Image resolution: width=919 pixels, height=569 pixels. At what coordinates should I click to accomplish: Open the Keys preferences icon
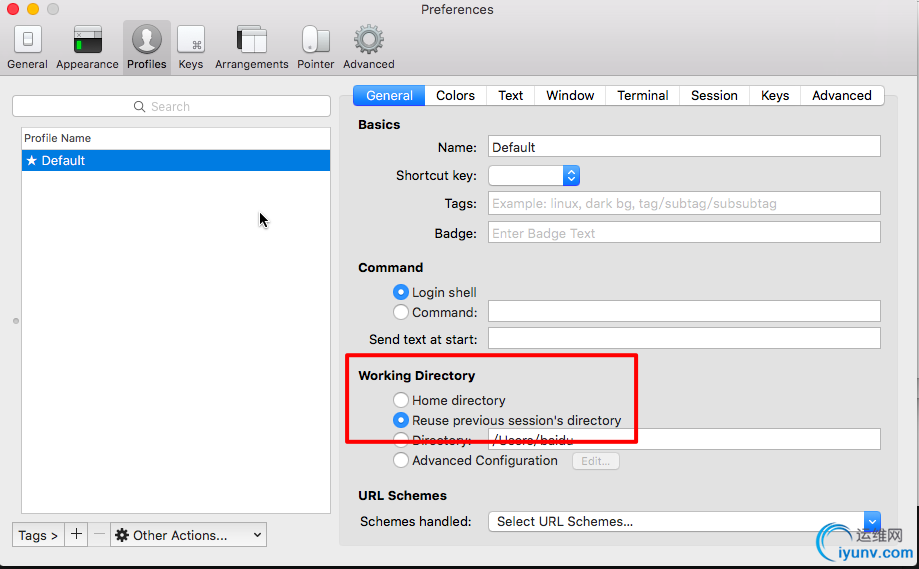pyautogui.click(x=191, y=47)
